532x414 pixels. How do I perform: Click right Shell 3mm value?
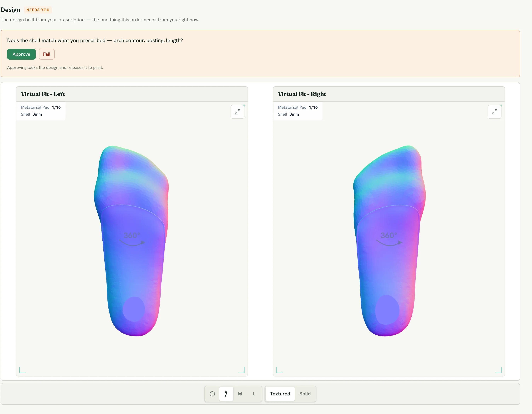294,114
